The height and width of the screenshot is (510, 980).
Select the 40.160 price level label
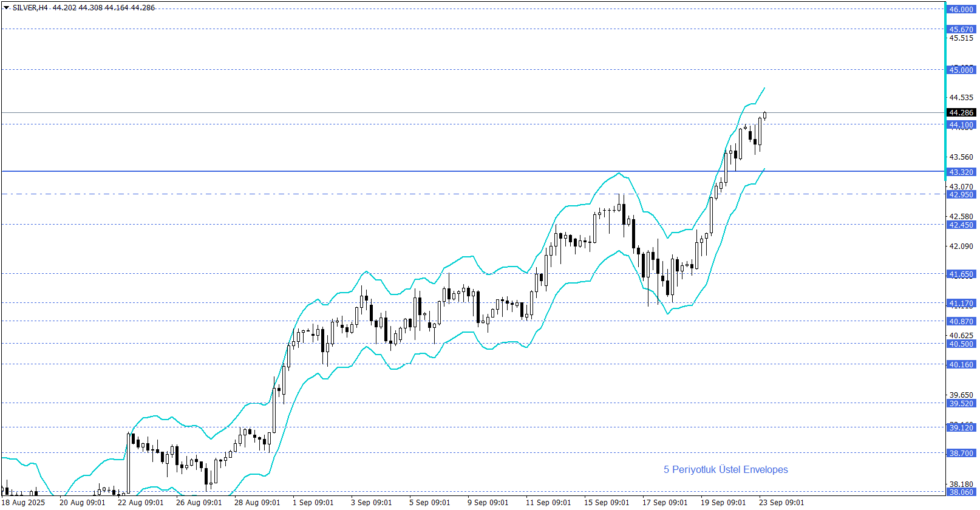(961, 364)
